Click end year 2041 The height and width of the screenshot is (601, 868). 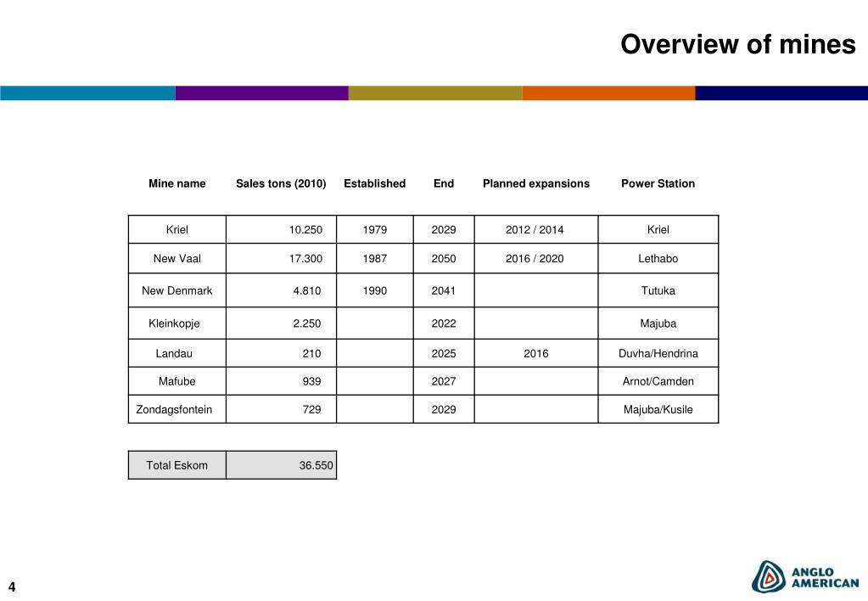point(444,291)
